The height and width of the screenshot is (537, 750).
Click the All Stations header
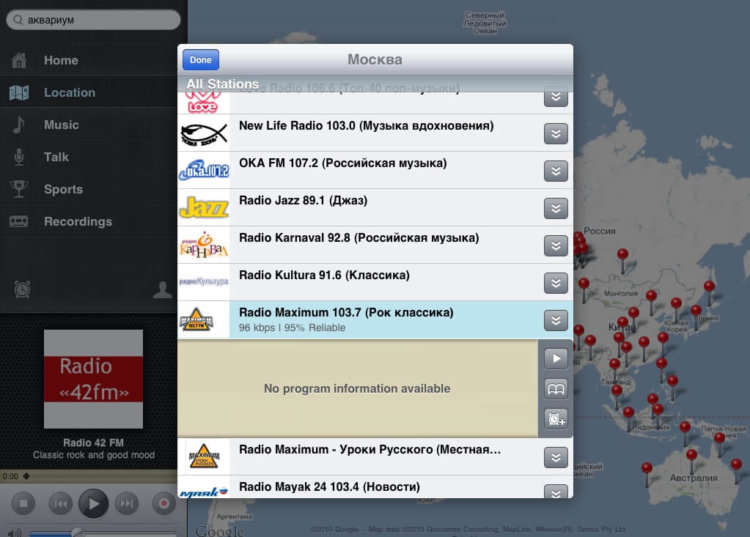pos(222,84)
